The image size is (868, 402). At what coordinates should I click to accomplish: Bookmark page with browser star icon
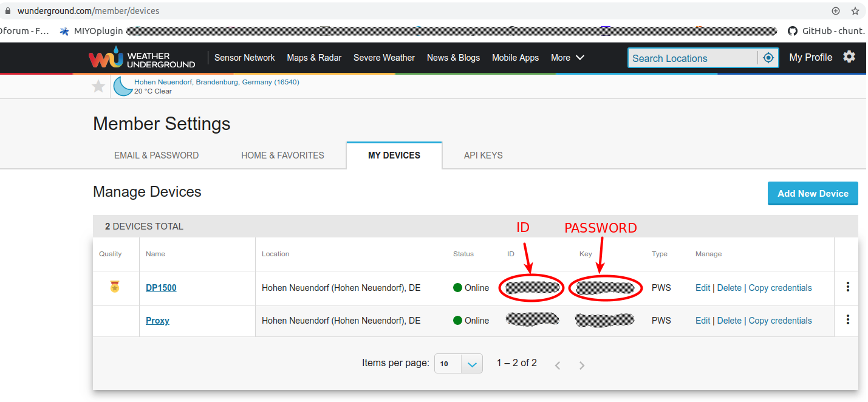(x=855, y=11)
